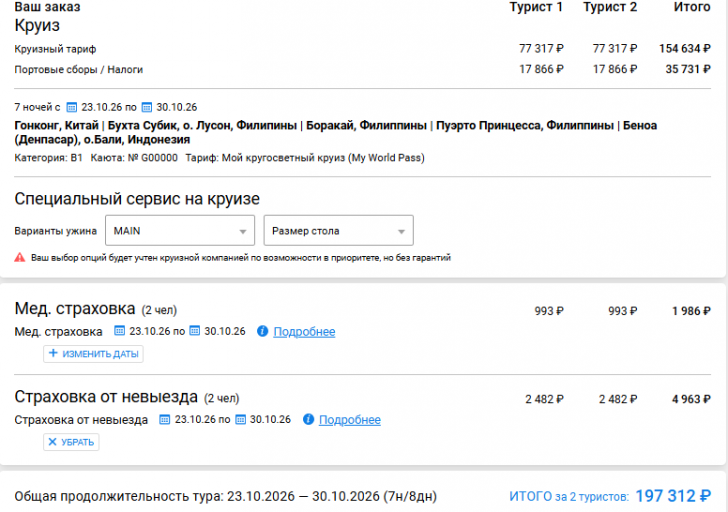
Task: Remove trip cancellation insurance with УБРАТЬ
Action: pyautogui.click(x=71, y=442)
